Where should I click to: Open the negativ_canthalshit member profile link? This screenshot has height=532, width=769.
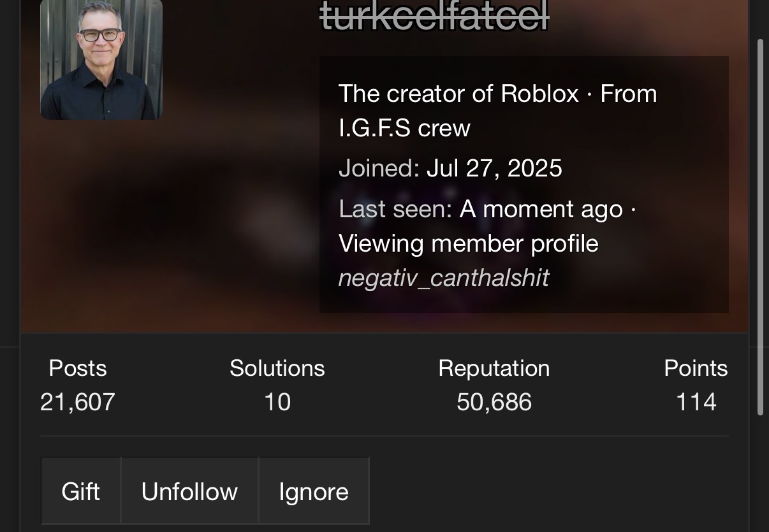443,278
